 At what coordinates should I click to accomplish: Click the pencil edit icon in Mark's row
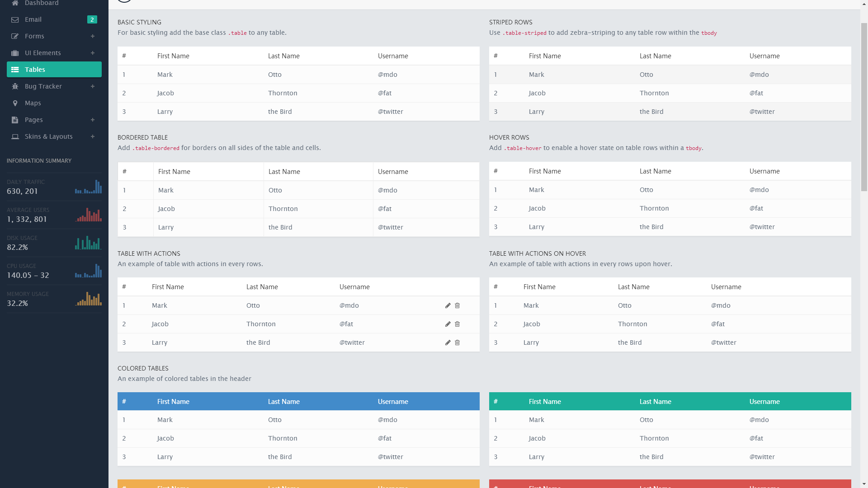448,306
